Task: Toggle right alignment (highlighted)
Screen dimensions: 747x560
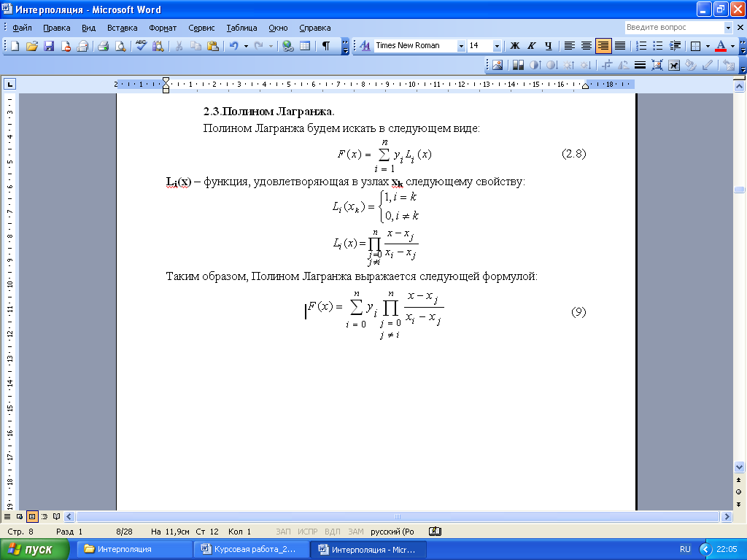Action: point(603,46)
